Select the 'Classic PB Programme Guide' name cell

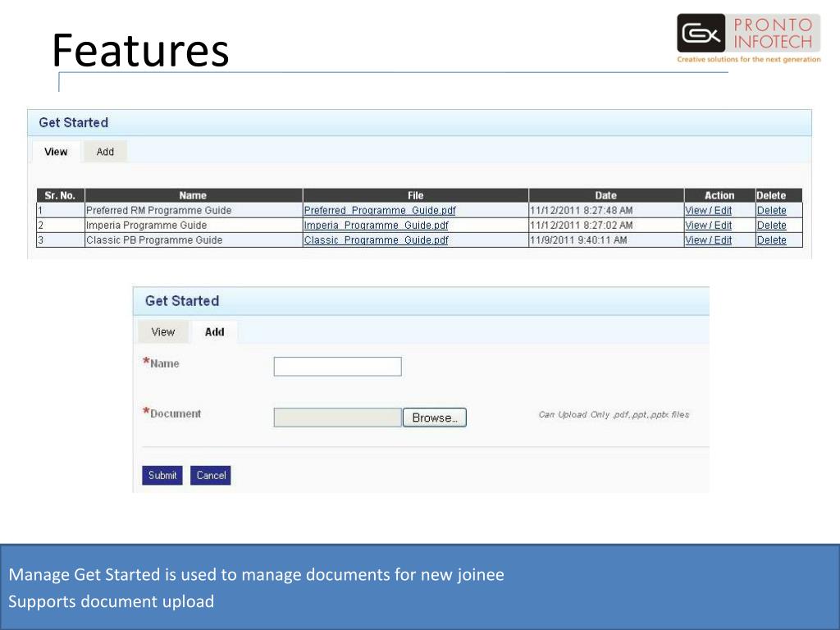[x=194, y=240]
